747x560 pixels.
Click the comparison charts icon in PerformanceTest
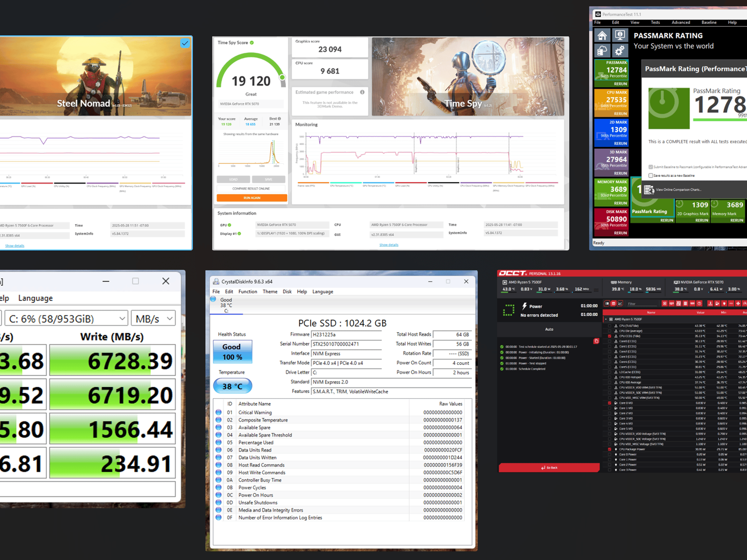coord(649,190)
